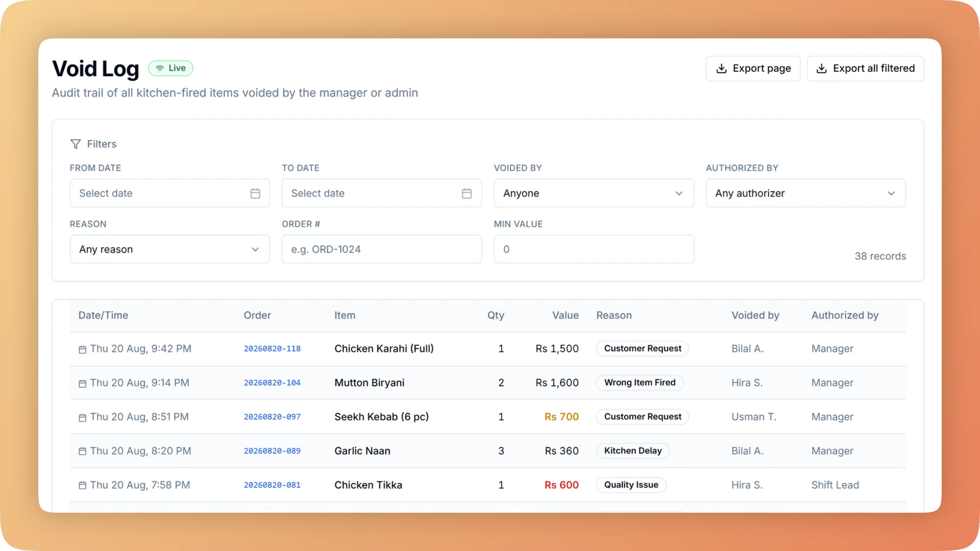Click the Shift Lead authorizer cell
Image resolution: width=980 pixels, height=551 pixels.
point(835,485)
